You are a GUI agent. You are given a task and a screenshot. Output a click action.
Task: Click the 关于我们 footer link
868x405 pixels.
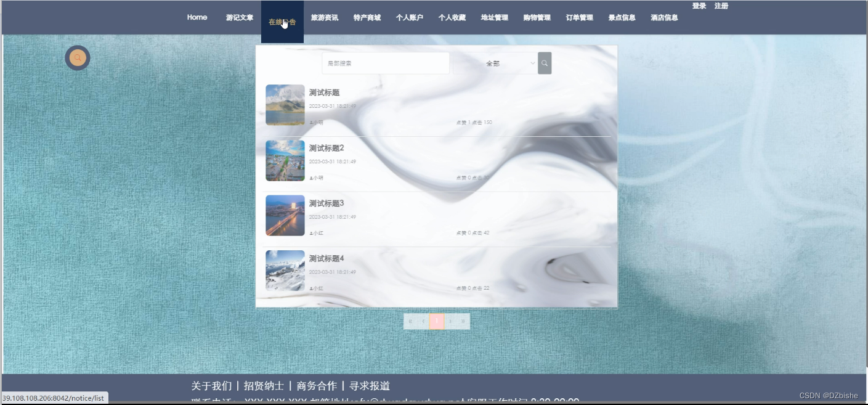click(x=211, y=386)
